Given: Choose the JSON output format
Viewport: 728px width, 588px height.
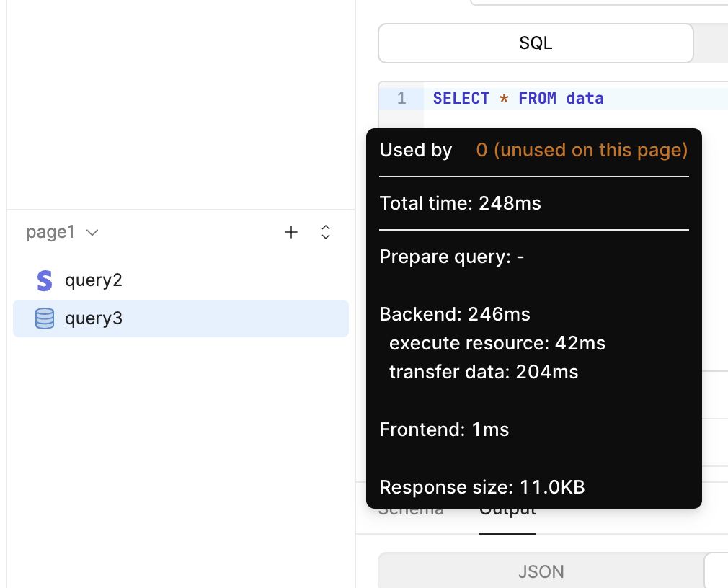Looking at the screenshot, I should (541, 572).
